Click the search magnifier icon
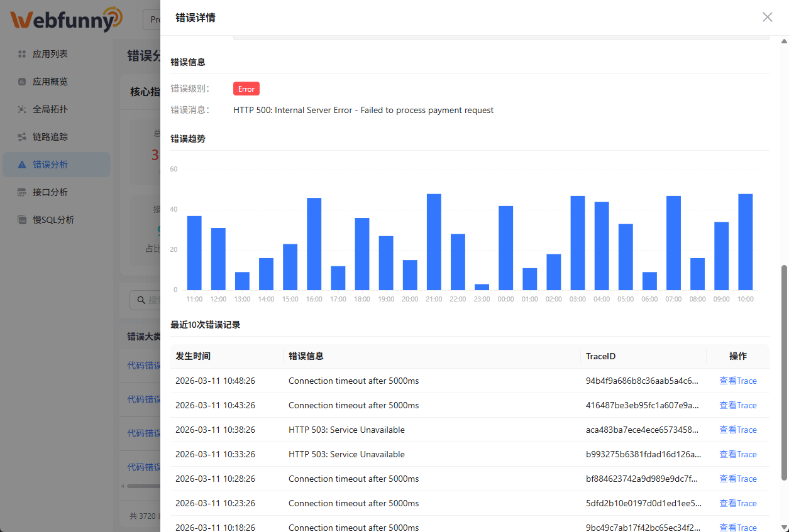 [x=140, y=300]
